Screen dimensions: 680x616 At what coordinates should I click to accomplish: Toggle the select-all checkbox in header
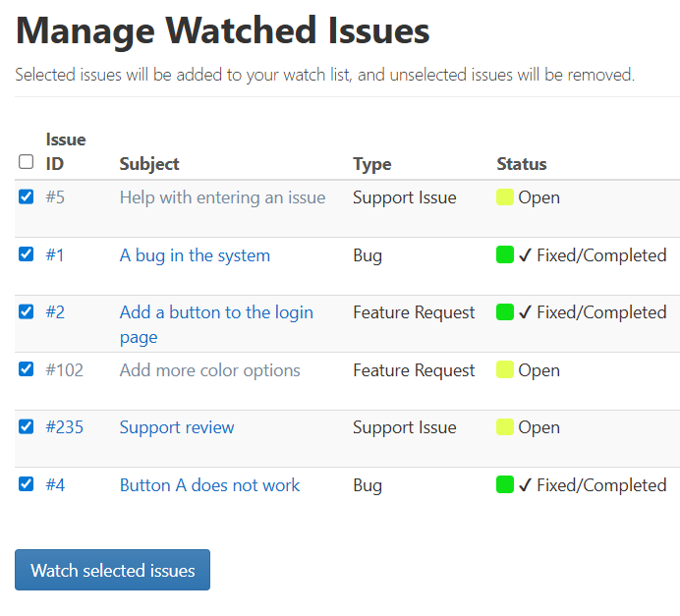pyautogui.click(x=27, y=162)
